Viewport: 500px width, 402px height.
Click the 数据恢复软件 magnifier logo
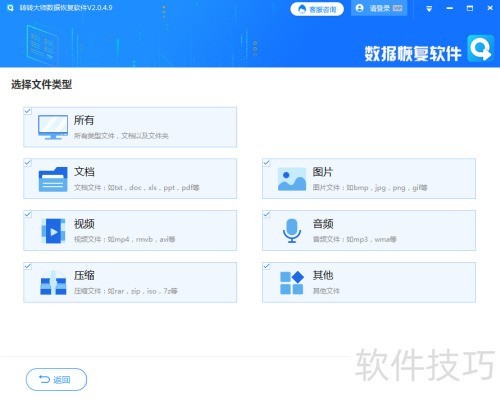pos(480,49)
